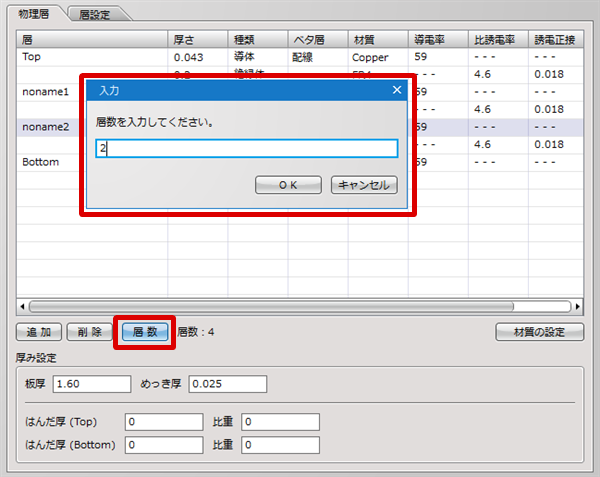Viewport: 600px width, 477px height.
Task: Focus the 層数 input text box
Action: pyautogui.click(x=246, y=149)
